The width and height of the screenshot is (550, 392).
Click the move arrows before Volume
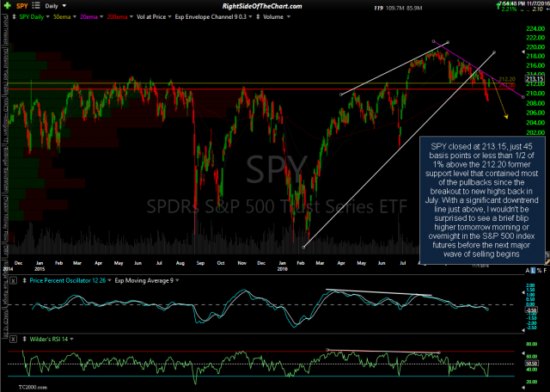(260, 17)
